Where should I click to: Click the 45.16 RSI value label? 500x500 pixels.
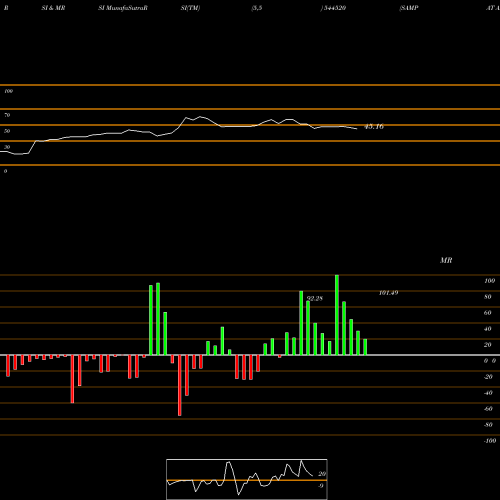(x=374, y=126)
